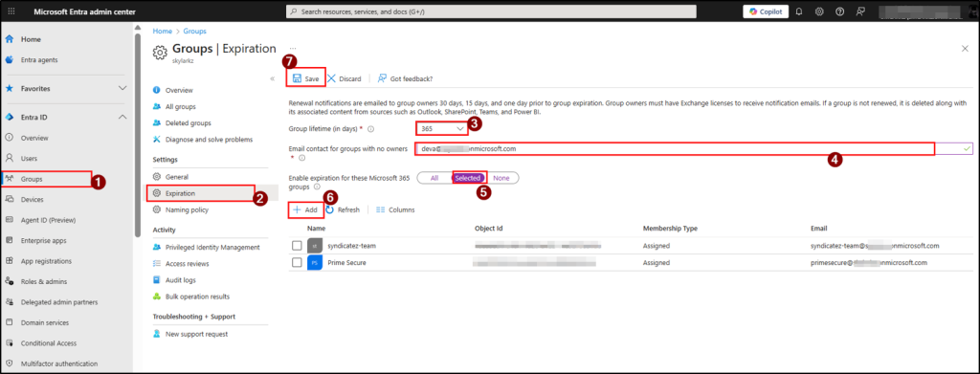This screenshot has height=374, width=980.
Task: Click info icon beside Enable expiration label
Action: coord(317,187)
